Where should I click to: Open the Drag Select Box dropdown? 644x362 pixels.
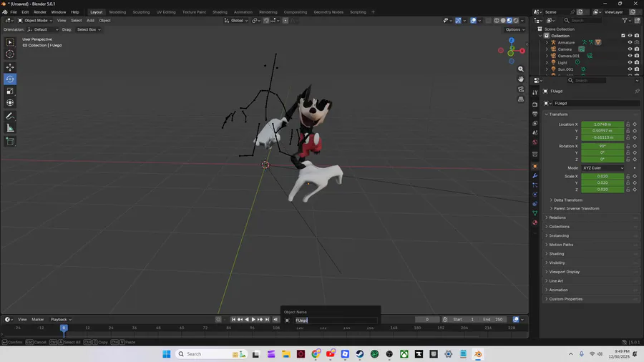point(88,29)
